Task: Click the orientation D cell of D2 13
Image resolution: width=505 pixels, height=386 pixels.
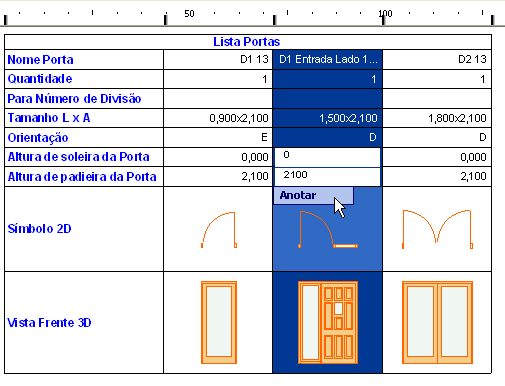Action: click(437, 137)
